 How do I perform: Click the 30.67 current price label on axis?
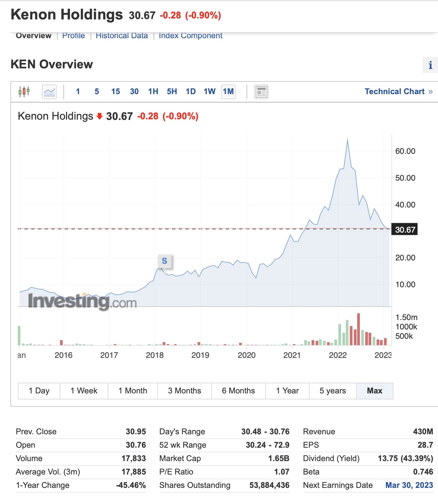[405, 230]
